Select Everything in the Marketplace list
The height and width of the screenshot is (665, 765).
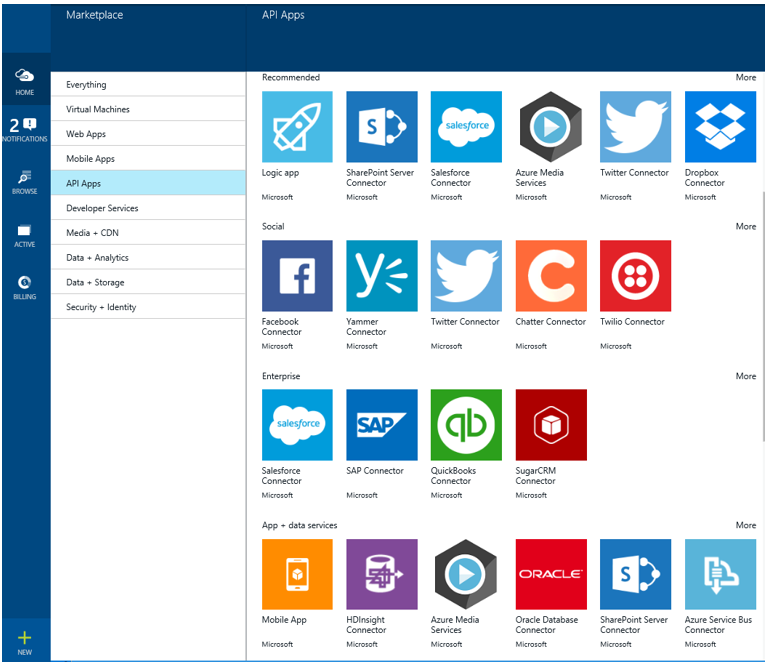point(148,84)
